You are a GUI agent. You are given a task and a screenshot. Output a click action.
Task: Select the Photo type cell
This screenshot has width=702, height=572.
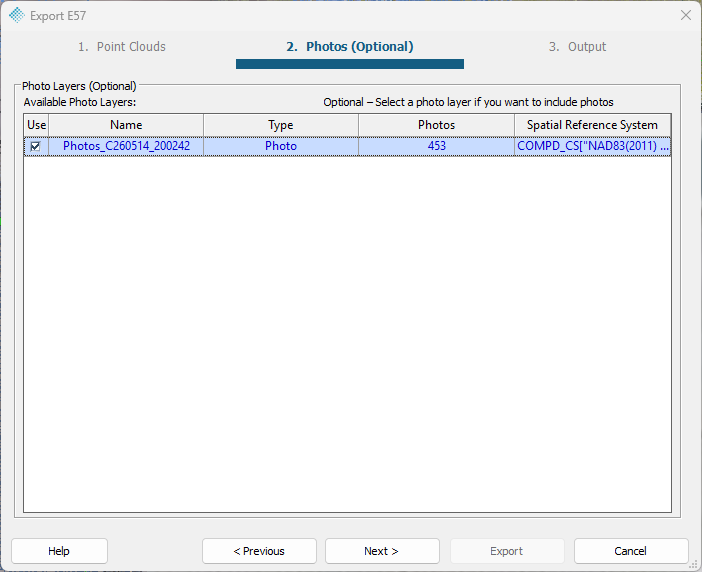281,146
